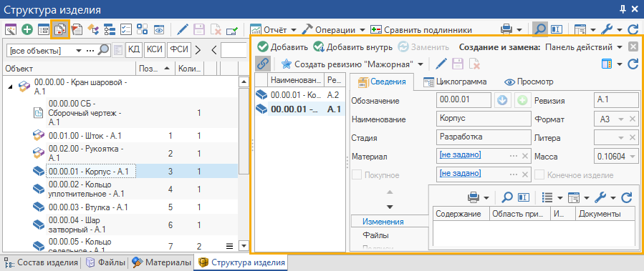644x271 pixels.
Task: Refresh the actions panel with its refresh icon
Action: click(633, 64)
